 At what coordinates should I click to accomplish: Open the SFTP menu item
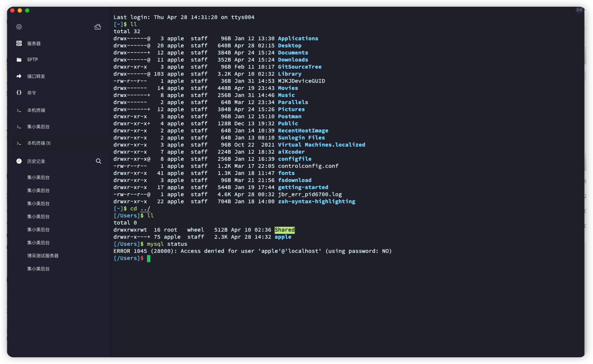click(32, 60)
